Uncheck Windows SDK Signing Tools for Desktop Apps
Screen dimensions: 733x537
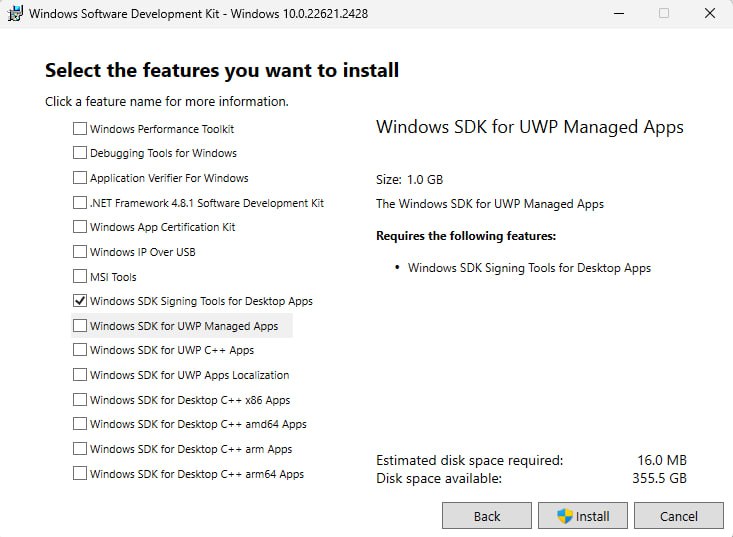coord(80,301)
